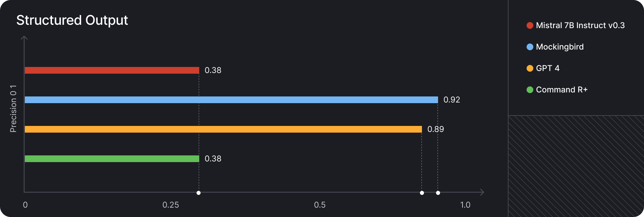Click the green Command R+ bar

click(112, 159)
